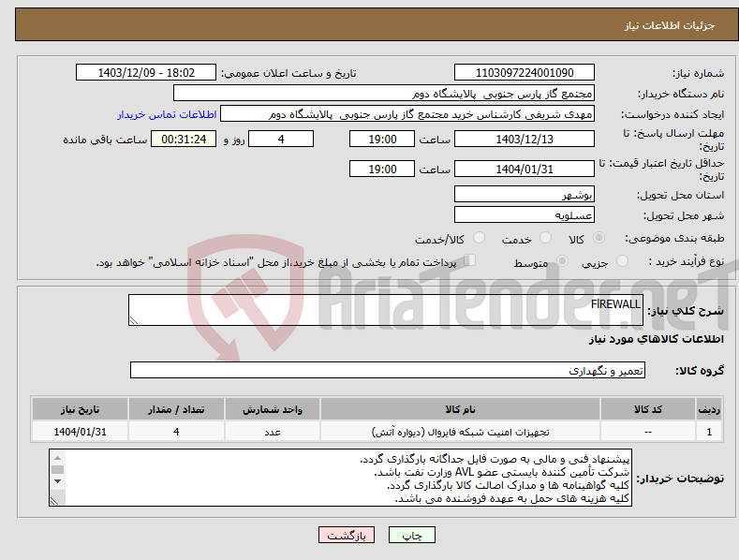
Task: Click the price validity date 1404/01/31 field
Action: 525,169
